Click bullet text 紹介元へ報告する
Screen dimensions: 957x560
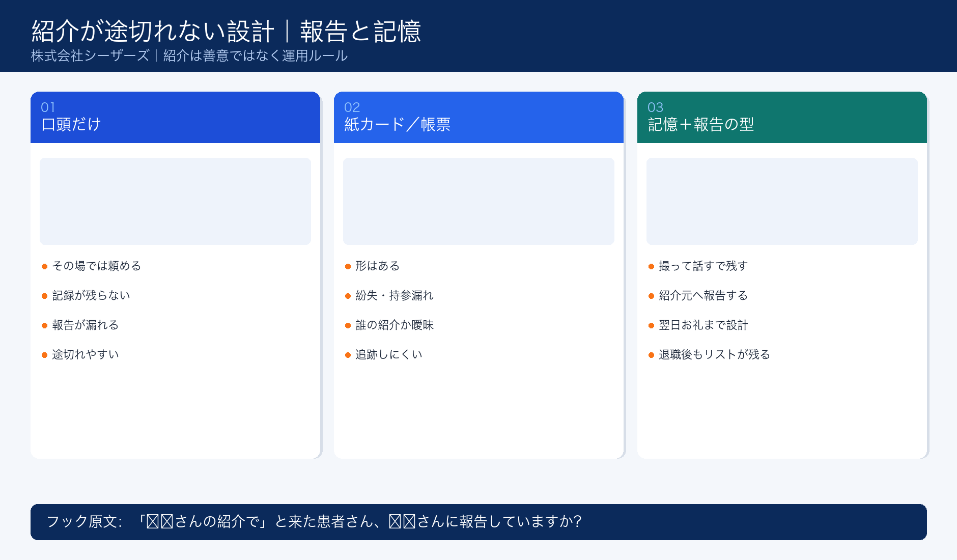coord(703,295)
